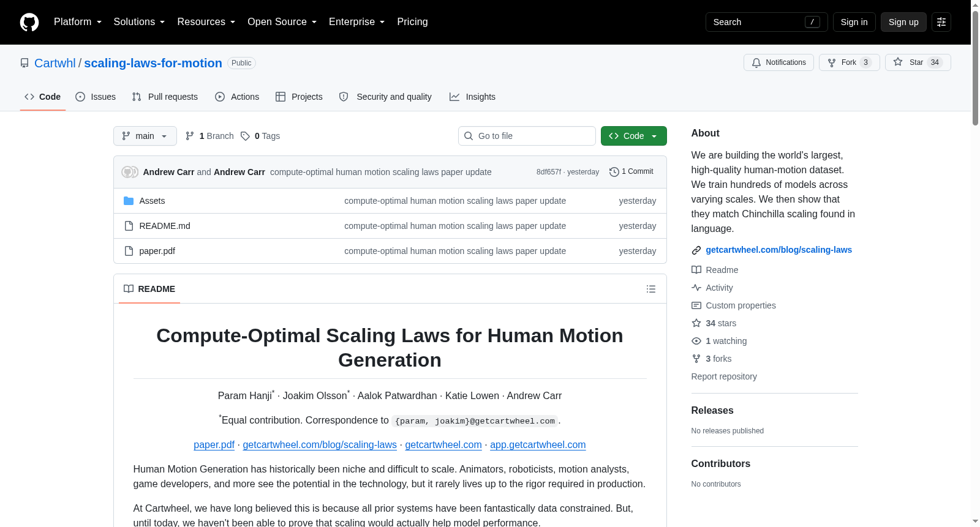This screenshot has height=527, width=980.
Task: Open the Insights tab
Action: (x=472, y=97)
